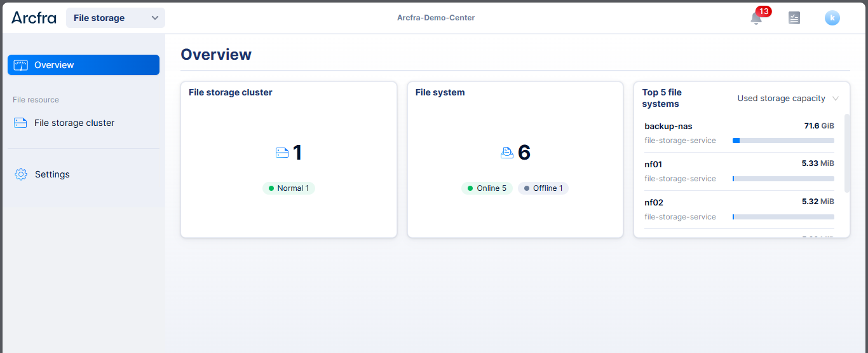Click the user avatar labeled k
868x353 pixels.
[832, 18]
